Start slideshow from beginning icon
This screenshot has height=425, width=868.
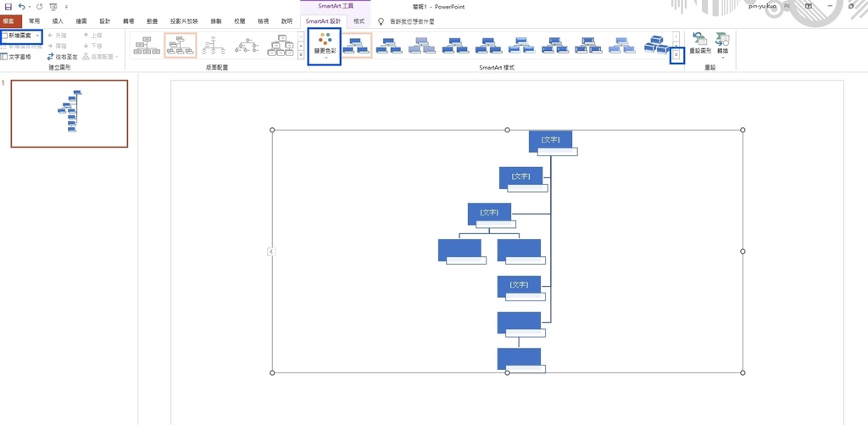tap(53, 7)
